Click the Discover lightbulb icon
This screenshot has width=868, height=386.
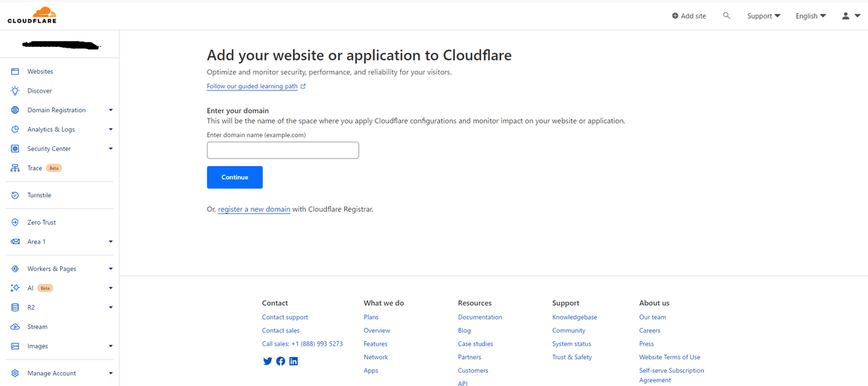[x=14, y=91]
